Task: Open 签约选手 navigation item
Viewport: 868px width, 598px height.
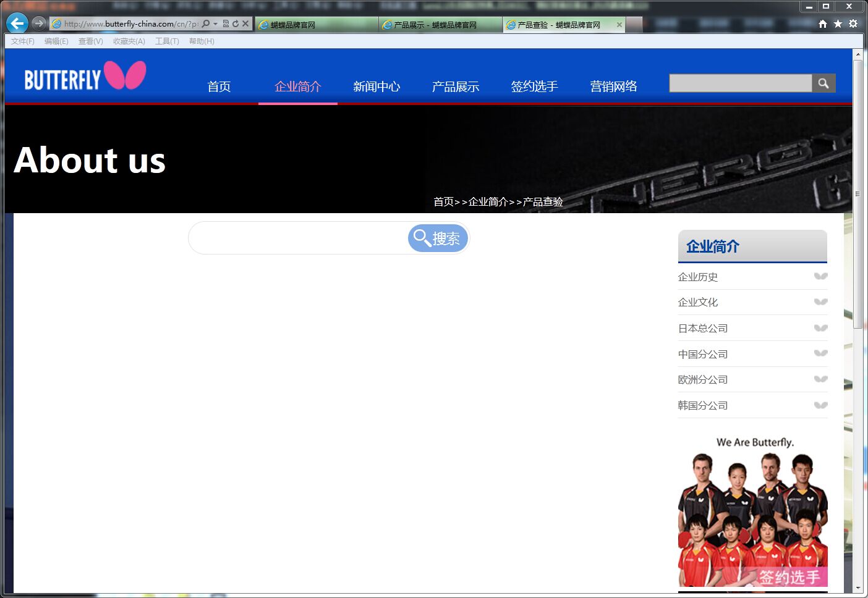Action: 535,86
